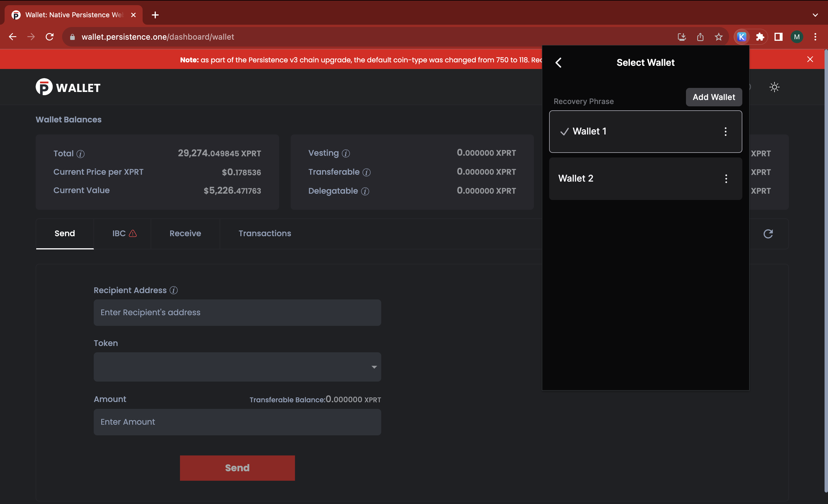
Task: Open the browser extensions puzzle icon
Action: [x=760, y=37]
